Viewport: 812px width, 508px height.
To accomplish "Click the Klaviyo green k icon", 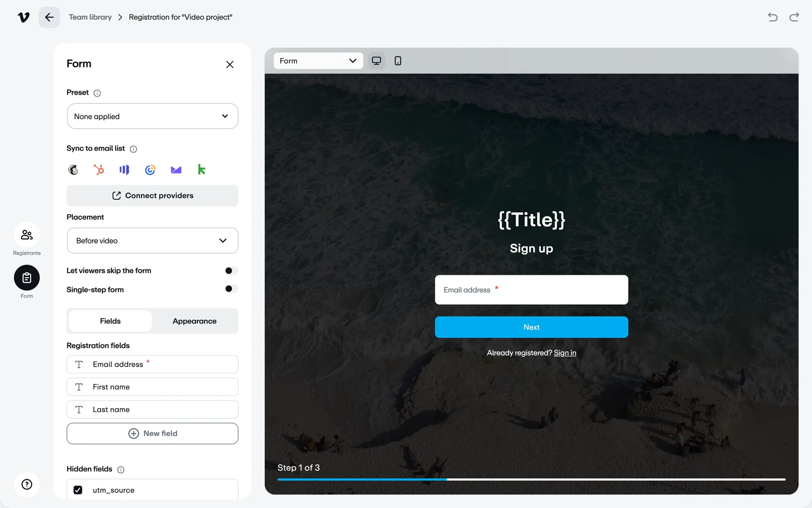I will pyautogui.click(x=202, y=170).
